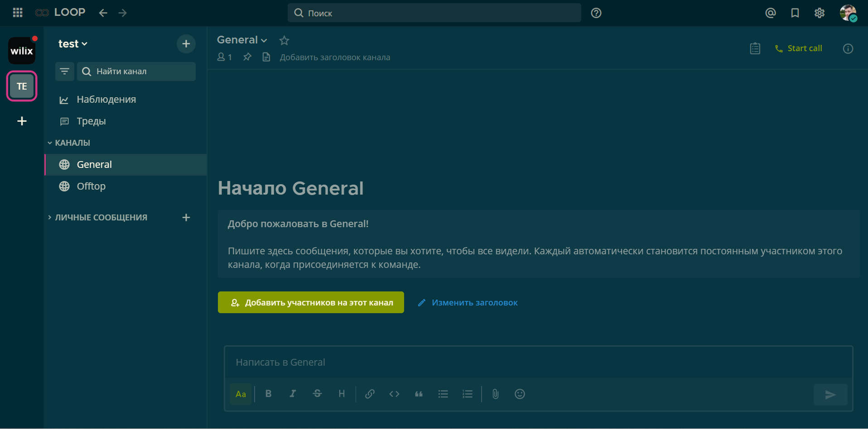Open Треды in the sidebar

(x=91, y=121)
